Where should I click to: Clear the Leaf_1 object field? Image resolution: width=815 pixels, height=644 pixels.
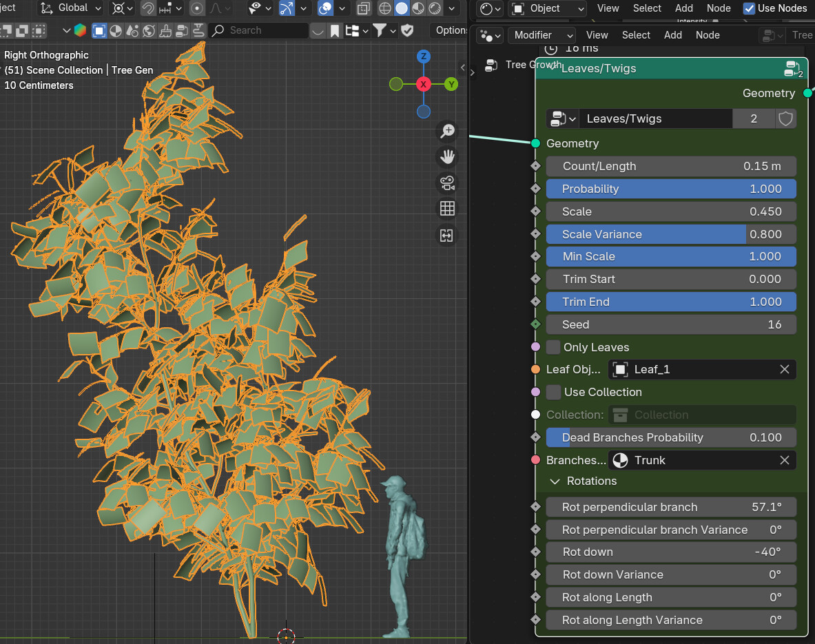pos(784,370)
